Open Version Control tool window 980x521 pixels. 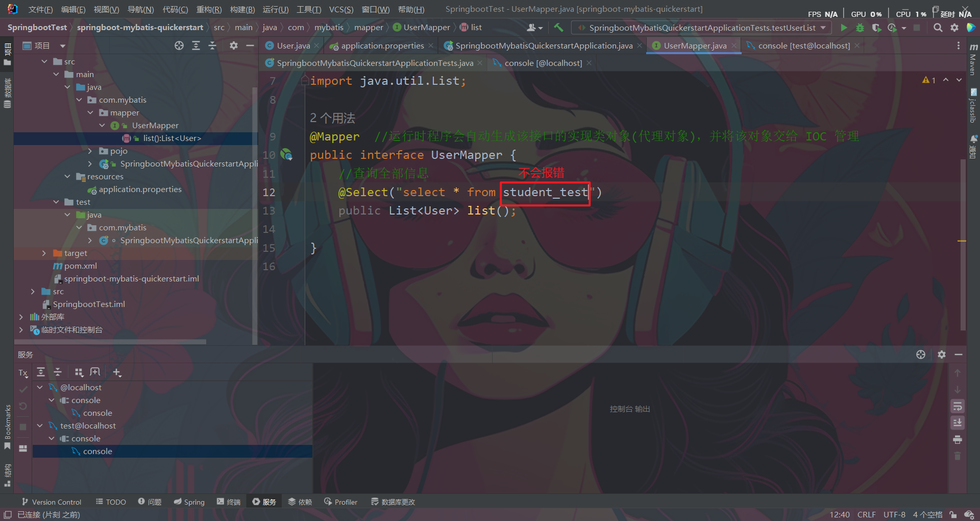[x=52, y=502]
